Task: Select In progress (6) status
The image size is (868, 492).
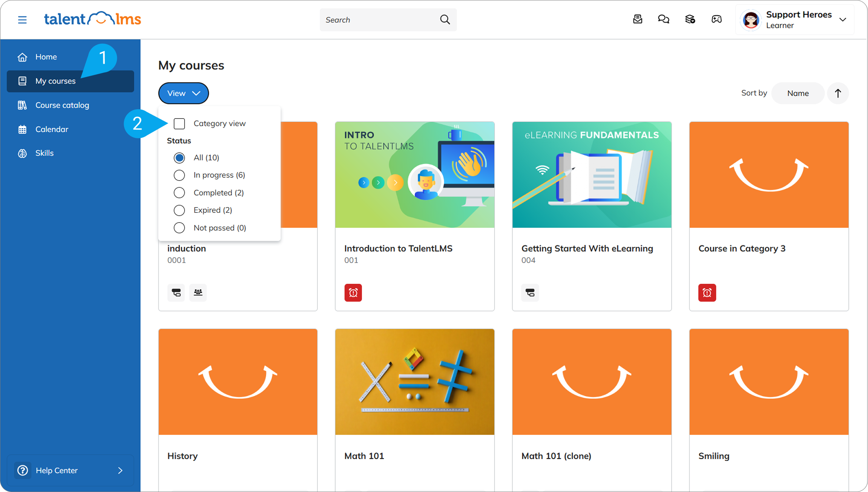Action: tap(179, 175)
